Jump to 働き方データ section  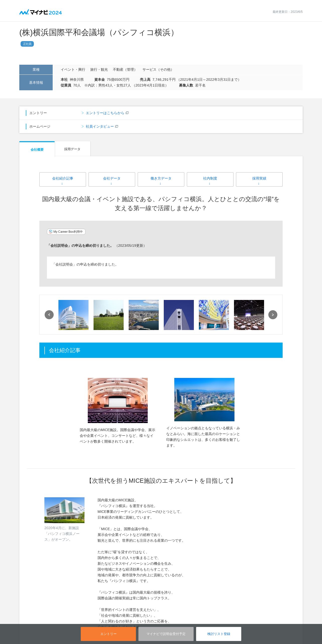pos(161,179)
